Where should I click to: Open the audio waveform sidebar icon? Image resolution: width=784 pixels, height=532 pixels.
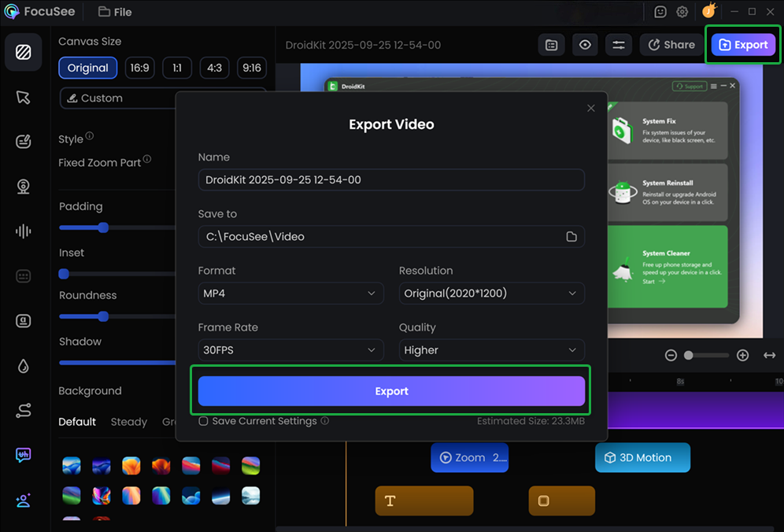23,231
